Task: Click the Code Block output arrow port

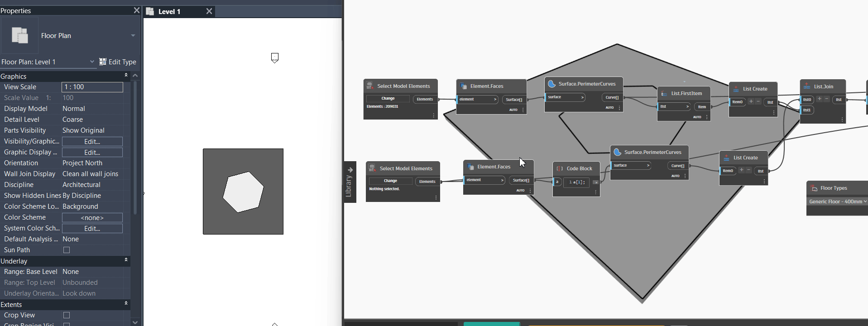Action: point(595,182)
